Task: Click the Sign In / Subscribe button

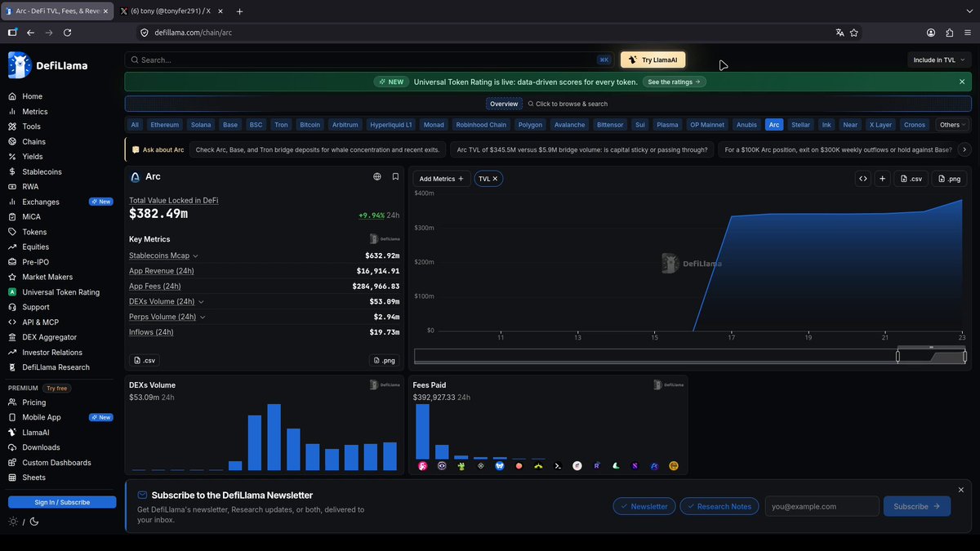Action: click(x=62, y=502)
